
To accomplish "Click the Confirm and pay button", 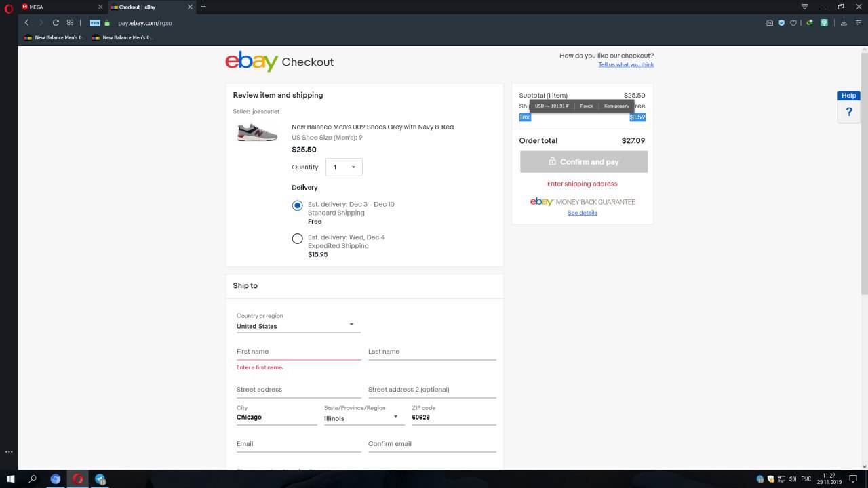I will (x=584, y=162).
